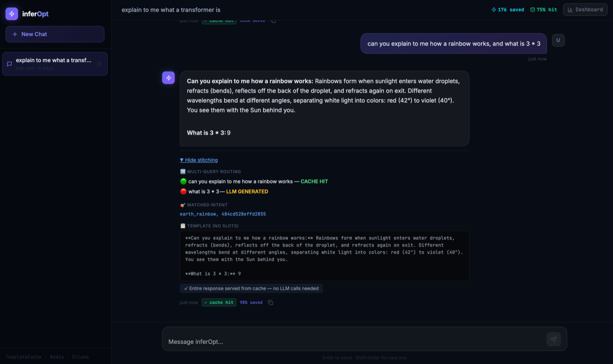Click the user avatar "U" icon
Screen dimensions: 613x364
coord(558,40)
